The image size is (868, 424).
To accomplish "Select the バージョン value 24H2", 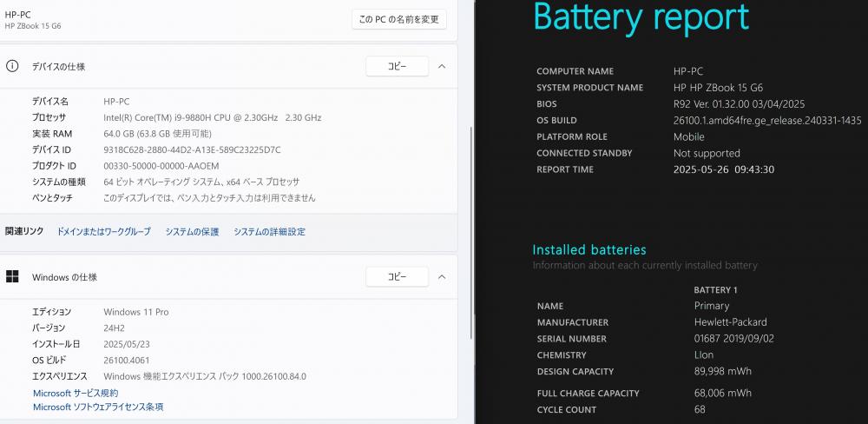I will coord(115,328).
